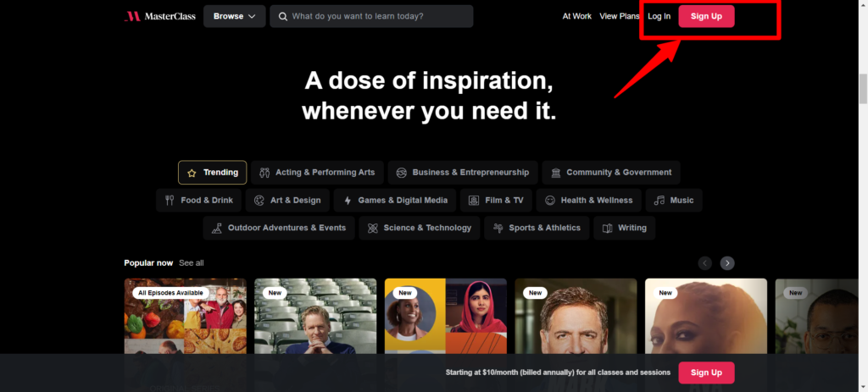Click the atom icon for Science

[373, 229]
